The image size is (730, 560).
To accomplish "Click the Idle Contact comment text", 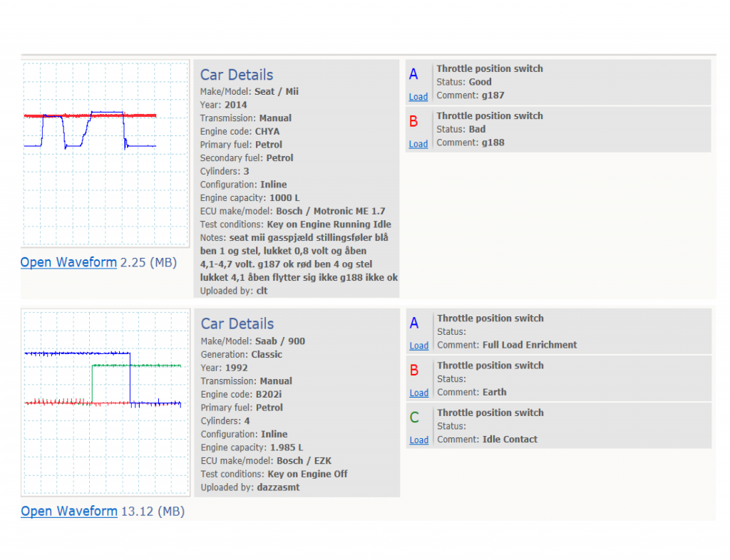I will click(510, 440).
